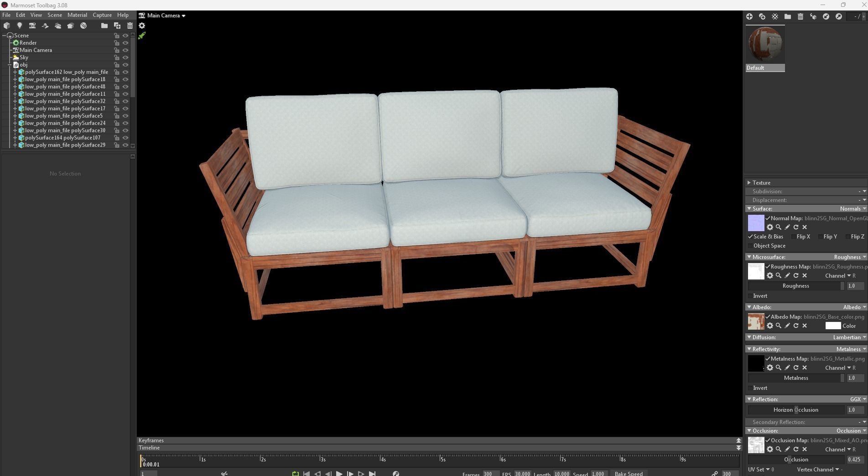
Task: Open Surface shader model dropdown
Action: (853, 209)
